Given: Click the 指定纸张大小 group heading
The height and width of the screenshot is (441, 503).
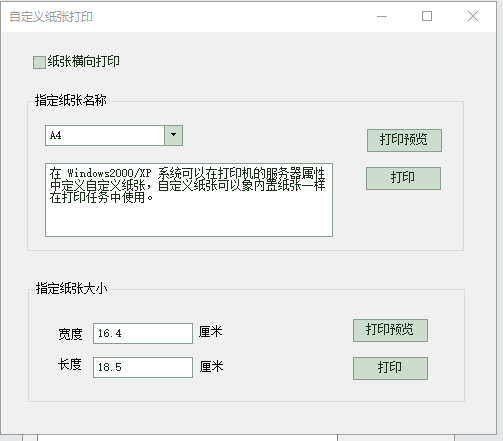Looking at the screenshot, I should pos(72,288).
